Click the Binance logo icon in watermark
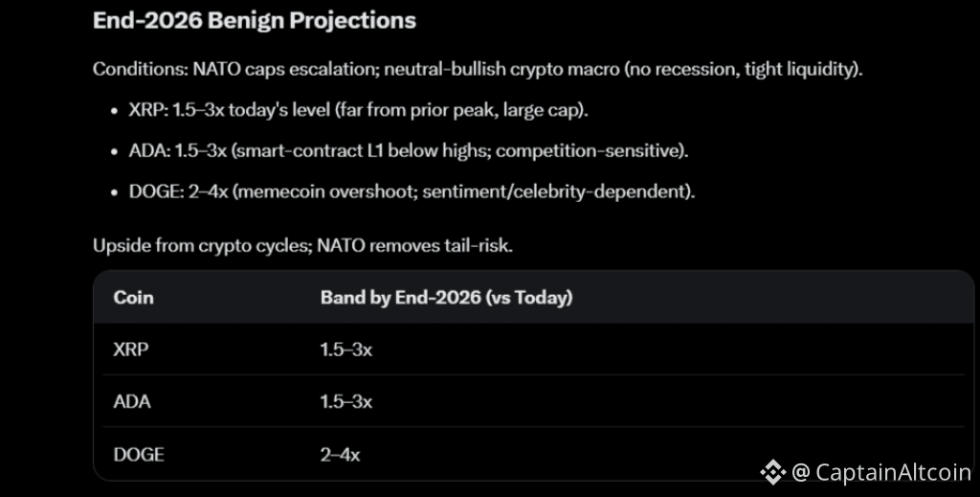Image resolution: width=980 pixels, height=497 pixels. tap(772, 471)
